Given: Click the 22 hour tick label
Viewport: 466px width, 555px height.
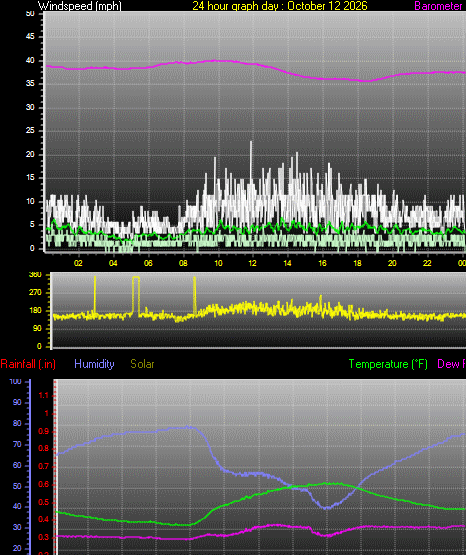Looking at the screenshot, I should pos(427,263).
